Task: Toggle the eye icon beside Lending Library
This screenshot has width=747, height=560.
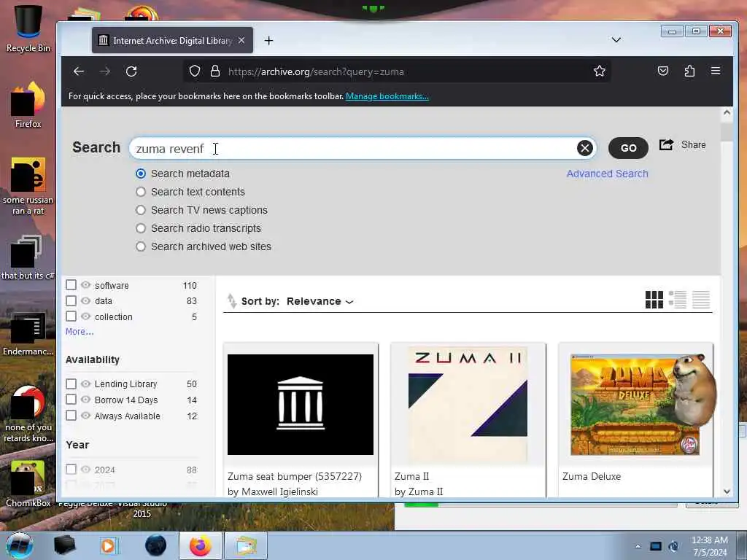Action: (x=86, y=384)
